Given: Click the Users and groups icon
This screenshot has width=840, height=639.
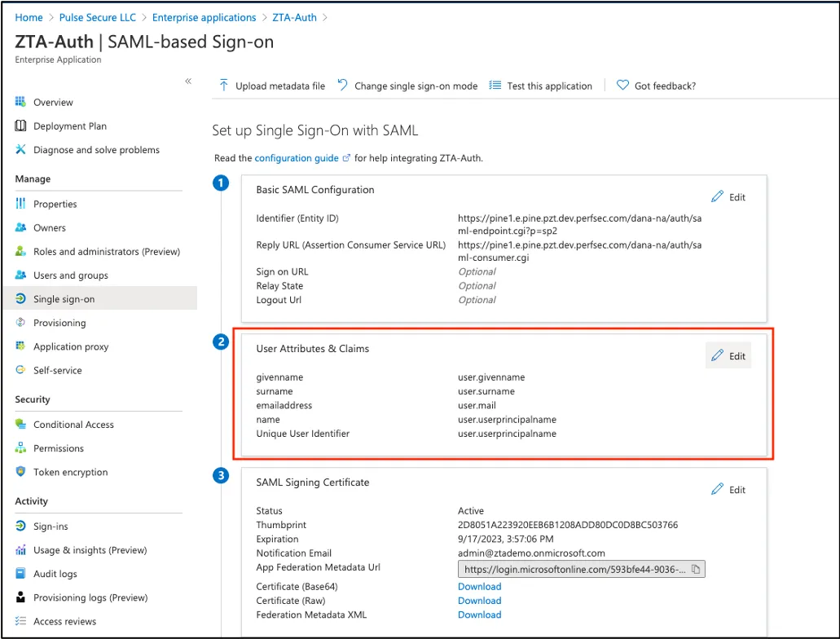Looking at the screenshot, I should pos(20,275).
